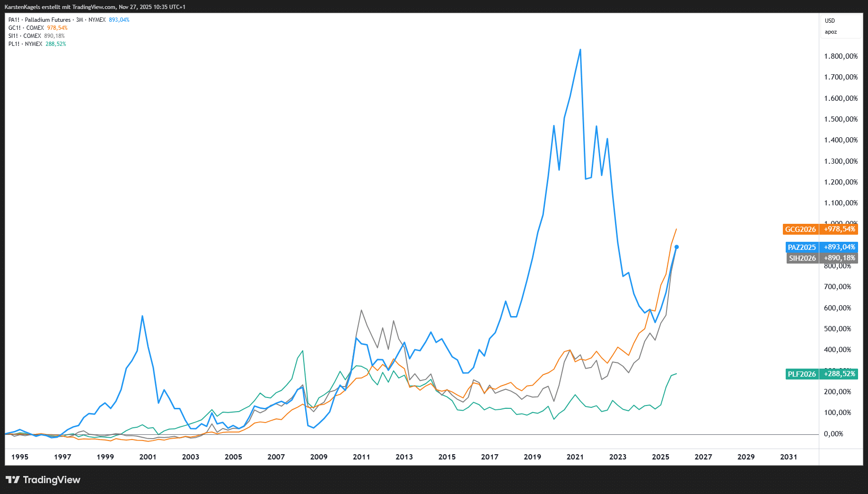Click the gray SIH2026 price label
The image size is (868, 494).
(x=802, y=258)
